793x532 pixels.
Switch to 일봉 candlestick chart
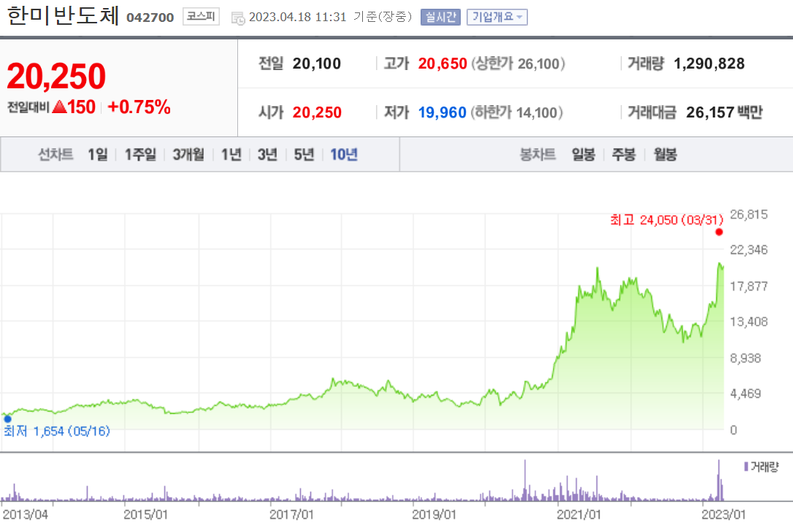(x=583, y=154)
